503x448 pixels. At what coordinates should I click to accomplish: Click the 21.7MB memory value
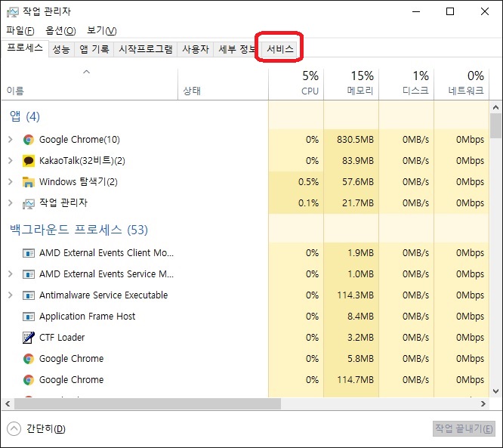(358, 203)
